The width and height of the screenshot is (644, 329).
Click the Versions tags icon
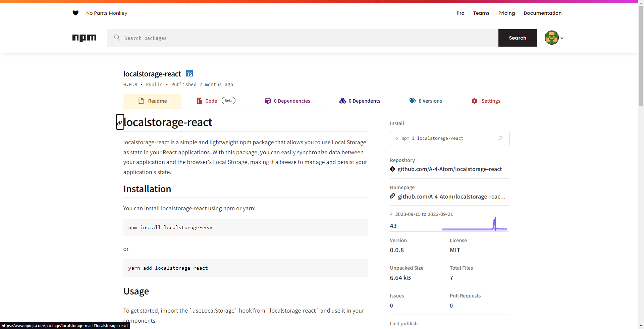point(413,101)
